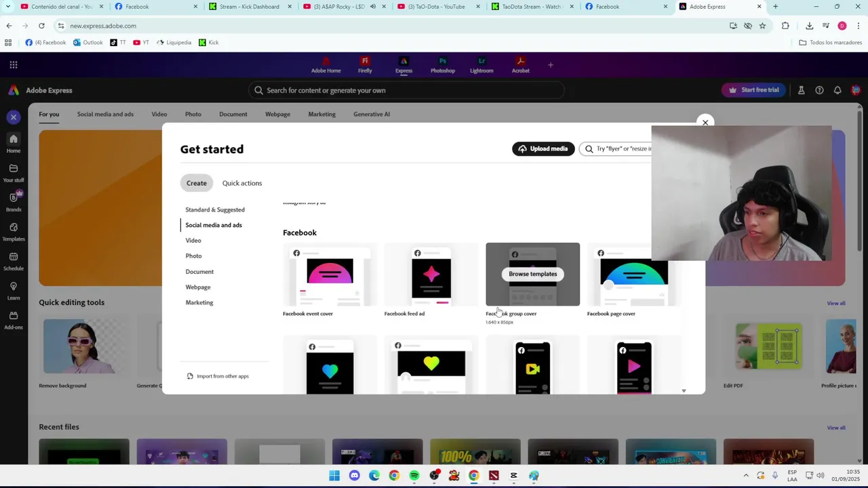Image resolution: width=868 pixels, height=488 pixels.
Task: Click the dialog template search field
Action: tap(616, 148)
